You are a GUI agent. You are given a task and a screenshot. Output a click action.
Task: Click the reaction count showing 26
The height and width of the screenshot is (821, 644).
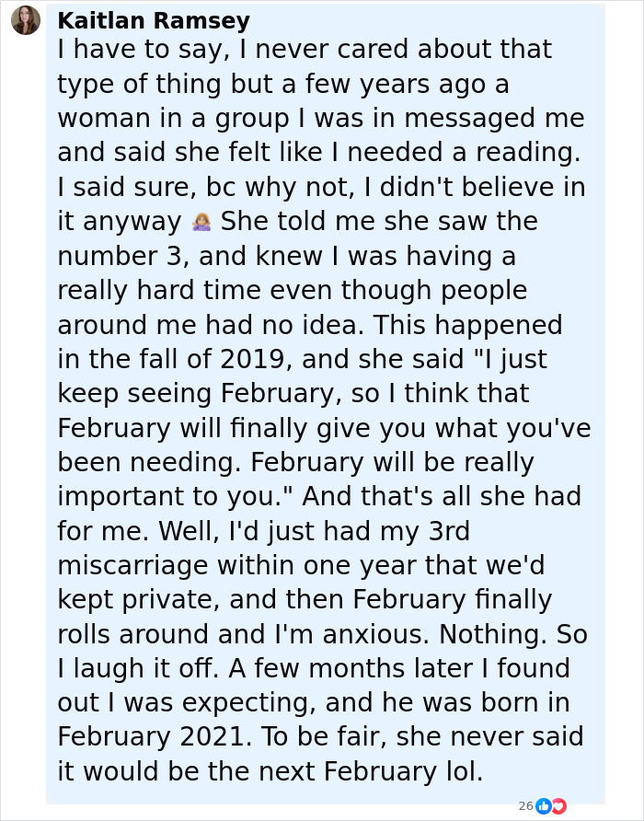[524, 806]
